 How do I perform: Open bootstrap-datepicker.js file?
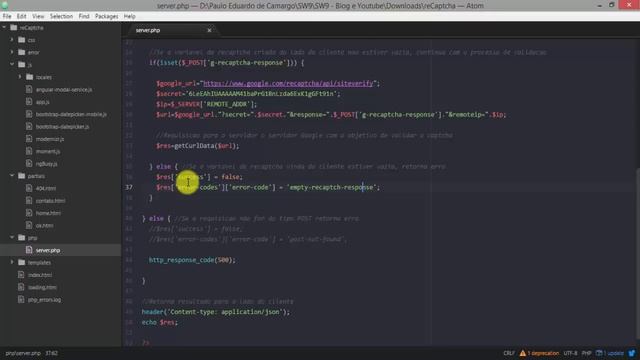62,127
